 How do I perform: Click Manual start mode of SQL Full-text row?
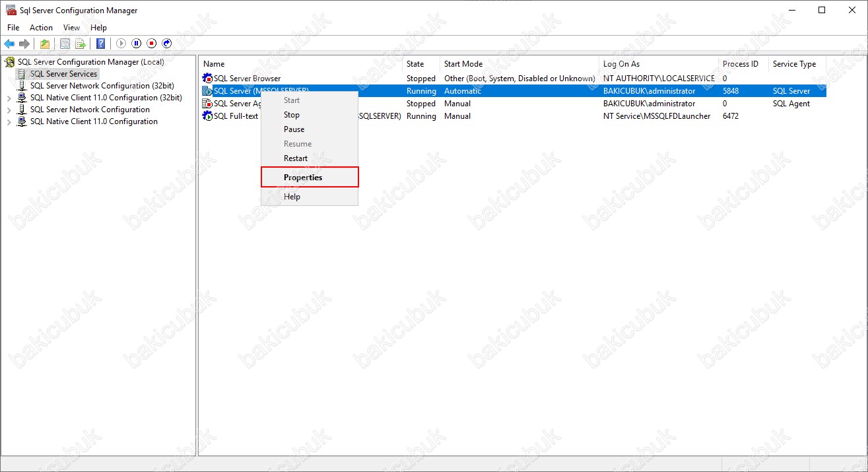[457, 116]
